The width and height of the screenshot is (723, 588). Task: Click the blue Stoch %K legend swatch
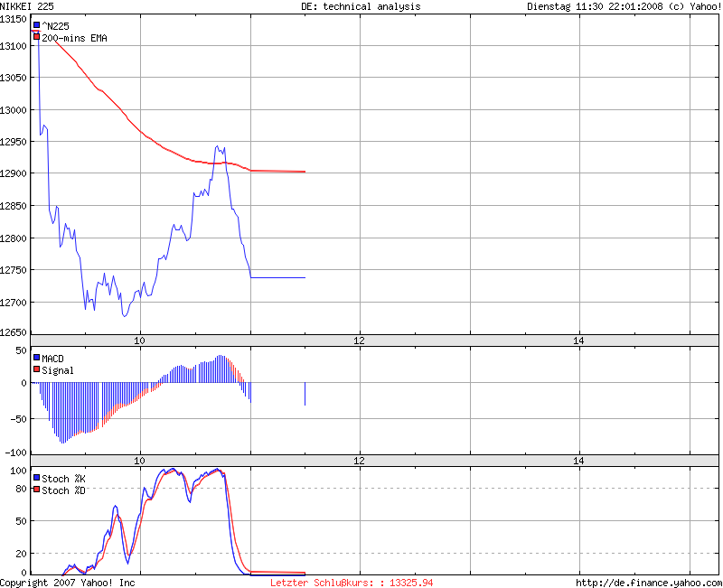click(36, 478)
